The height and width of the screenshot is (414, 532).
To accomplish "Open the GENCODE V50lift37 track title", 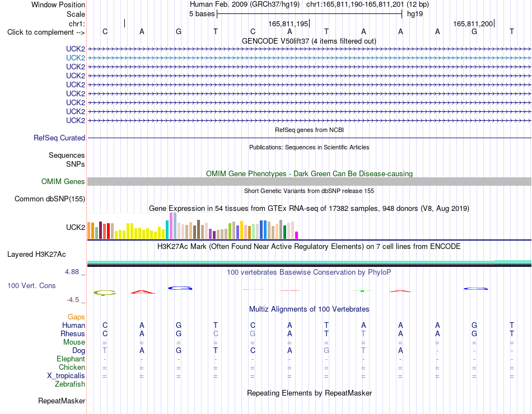I will (309, 41).
